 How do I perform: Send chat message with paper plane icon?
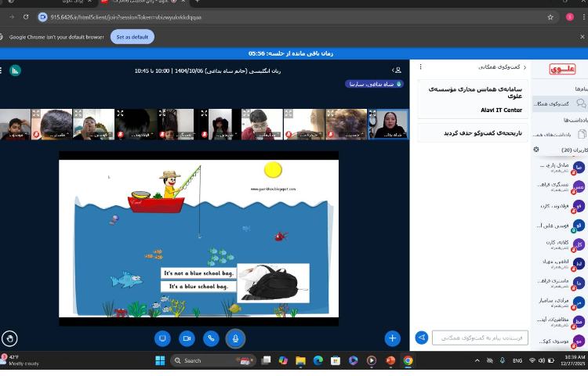422,338
